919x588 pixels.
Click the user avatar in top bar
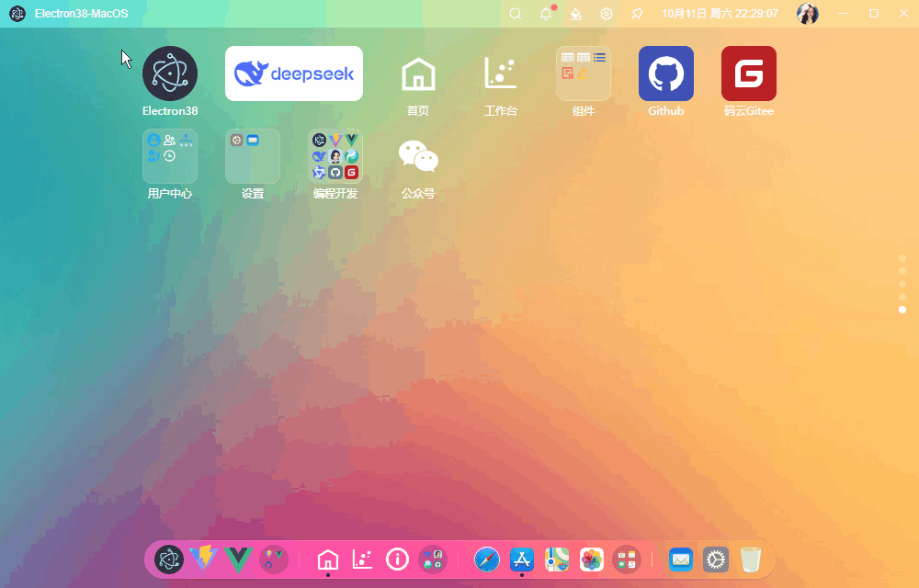tap(808, 14)
